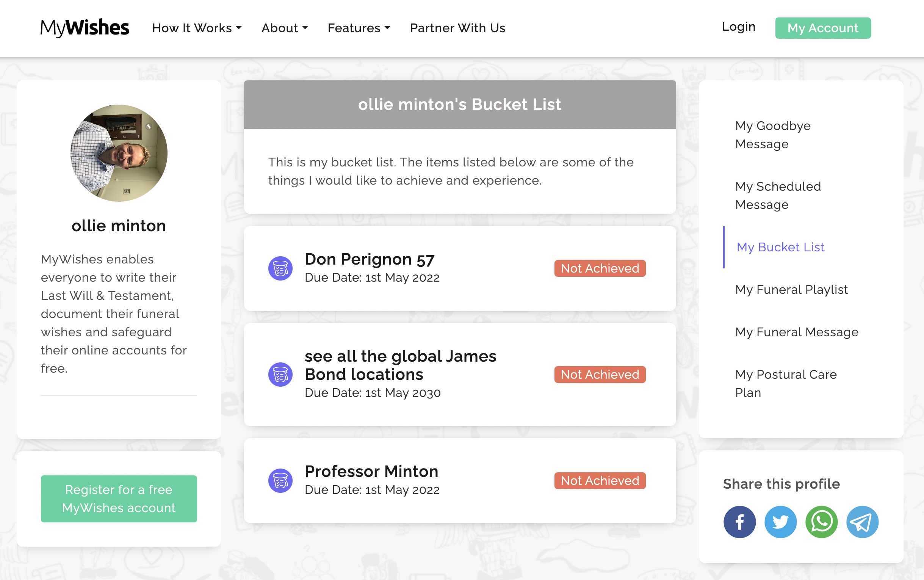Image resolution: width=924 pixels, height=580 pixels.
Task: Click Not Achieved badge on Don Perignon 57
Action: click(x=600, y=268)
